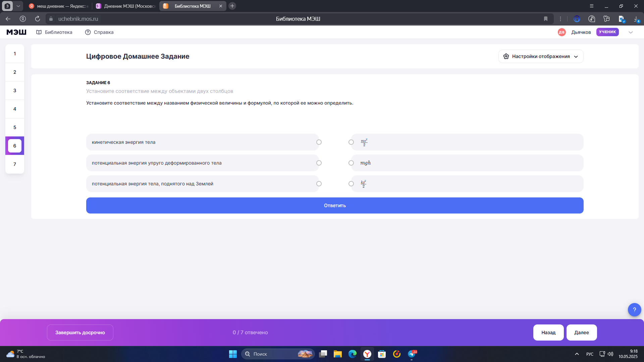Expand the user profile chevron
The height and width of the screenshot is (362, 644).
[631, 32]
